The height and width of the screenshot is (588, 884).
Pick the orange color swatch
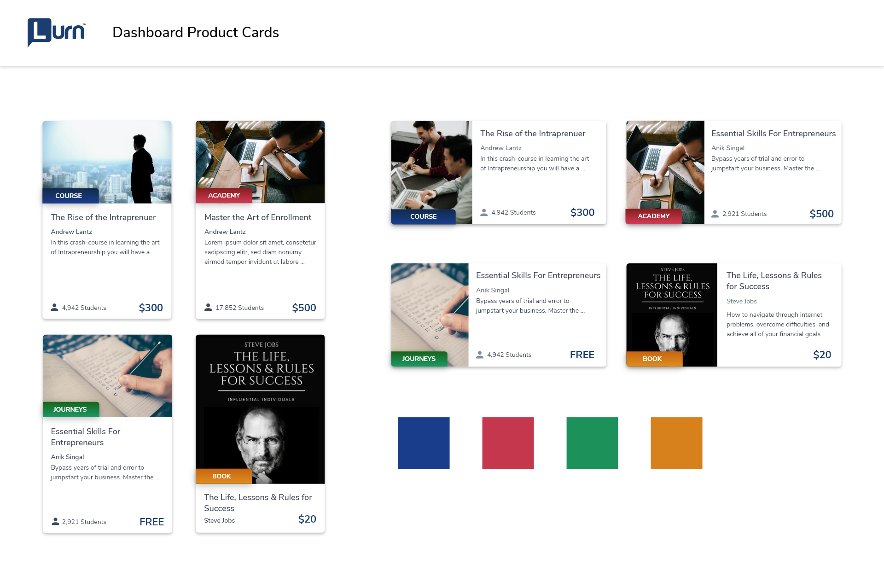pyautogui.click(x=676, y=443)
